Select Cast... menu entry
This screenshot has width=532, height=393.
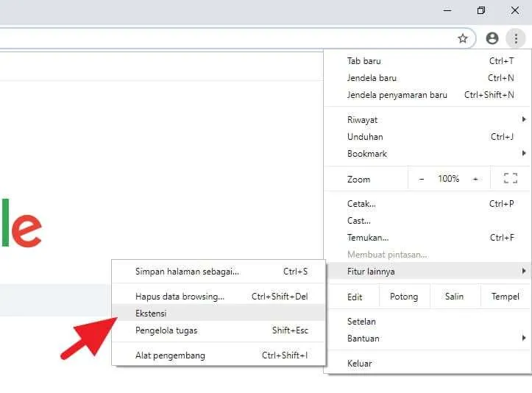[428, 221]
